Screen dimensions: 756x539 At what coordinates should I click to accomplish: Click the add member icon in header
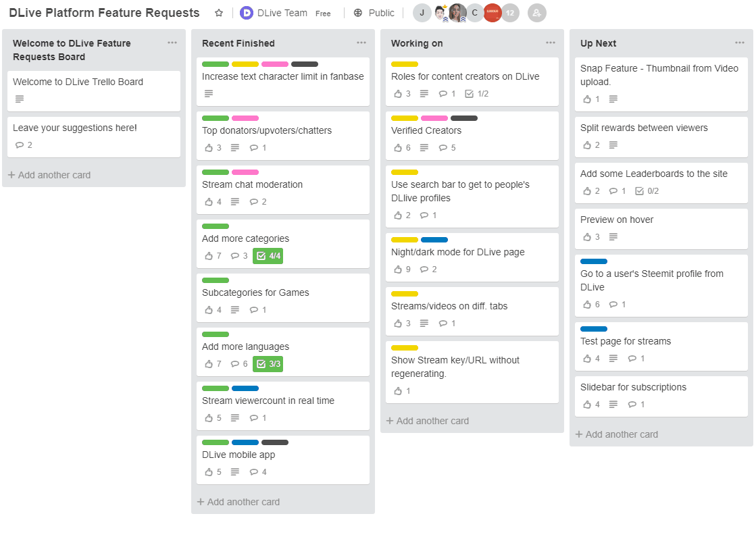pos(536,13)
